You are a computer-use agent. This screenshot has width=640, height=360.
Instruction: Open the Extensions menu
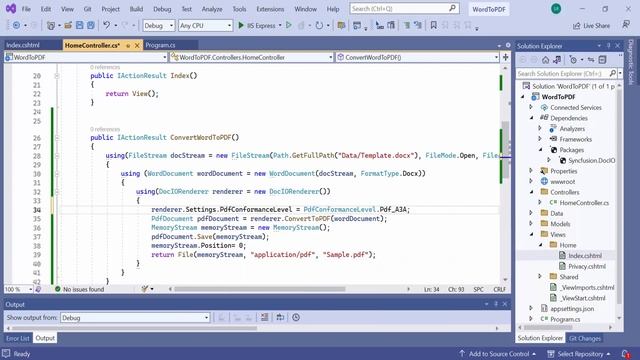coord(270,9)
